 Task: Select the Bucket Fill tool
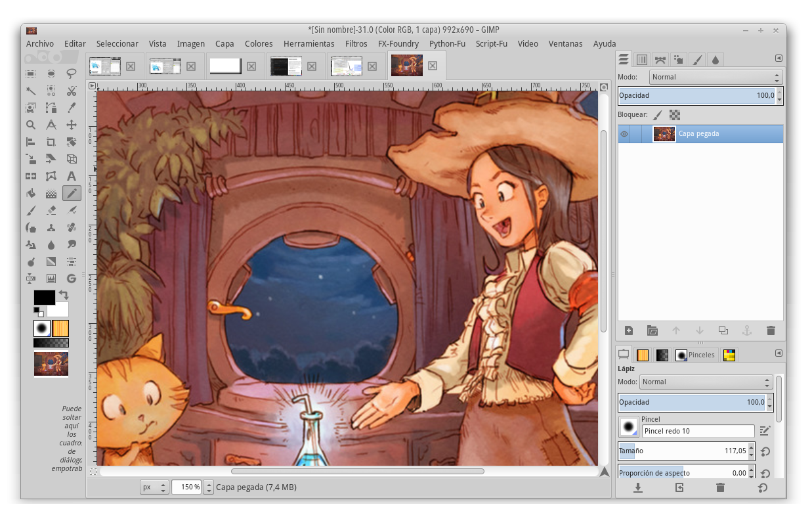[x=31, y=193]
